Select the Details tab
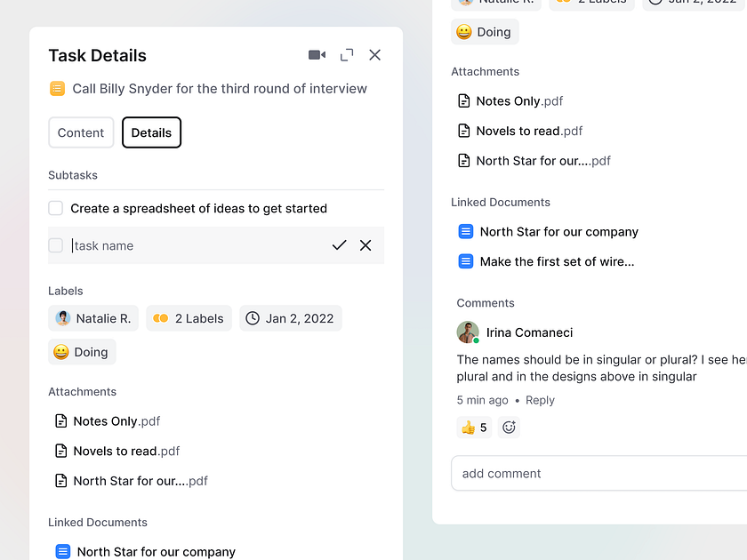This screenshot has width=747, height=560. click(151, 132)
